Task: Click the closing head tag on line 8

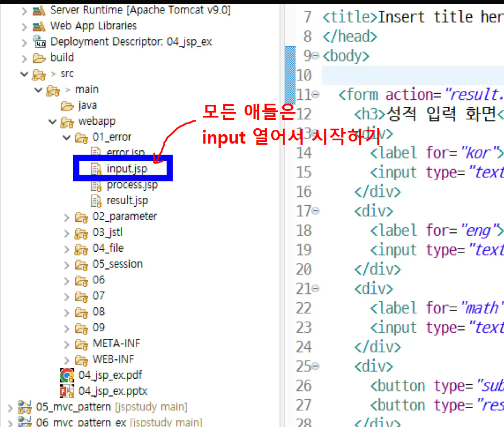Action: (350, 37)
